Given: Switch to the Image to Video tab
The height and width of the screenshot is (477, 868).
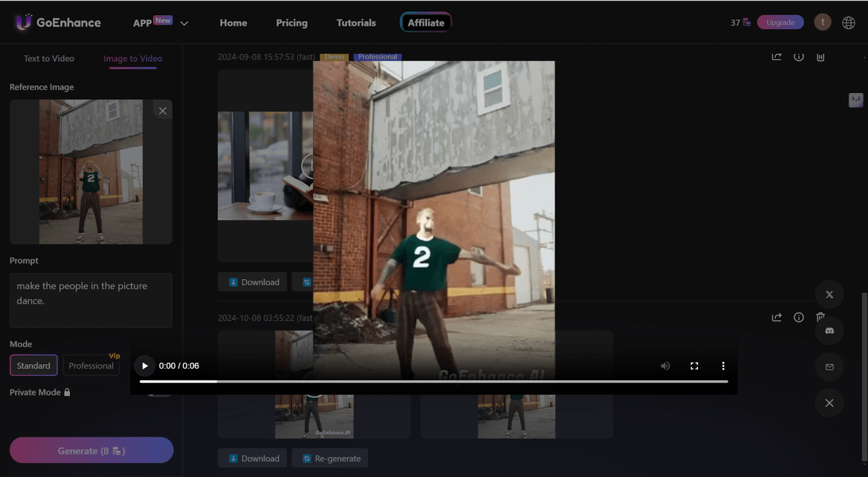Looking at the screenshot, I should [133, 59].
